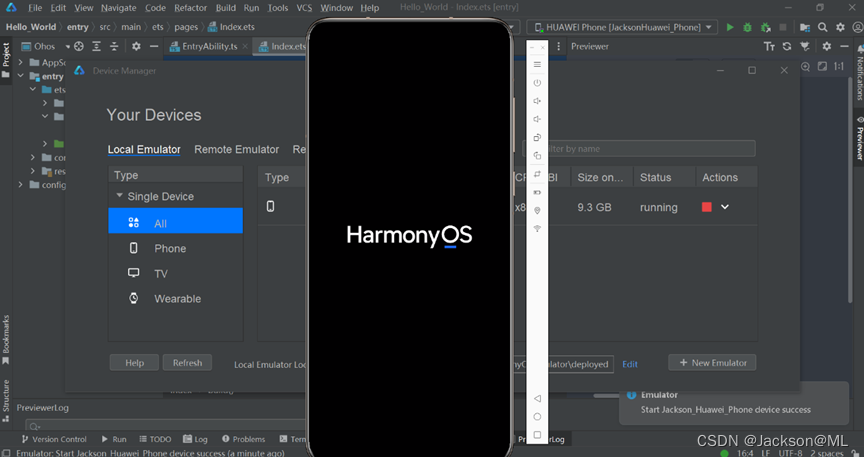Zoom in the Previewer with plus magnifier
Screen dimensions: 864x457
(806, 67)
